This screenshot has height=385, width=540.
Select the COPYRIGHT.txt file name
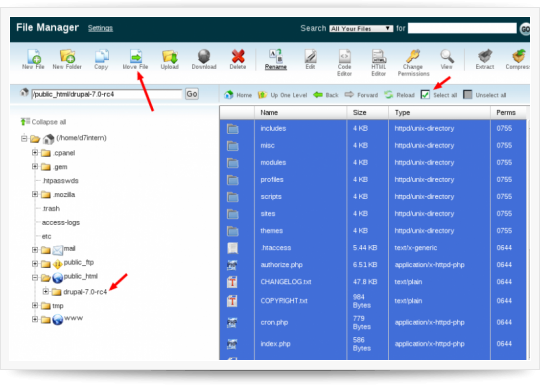284,301
